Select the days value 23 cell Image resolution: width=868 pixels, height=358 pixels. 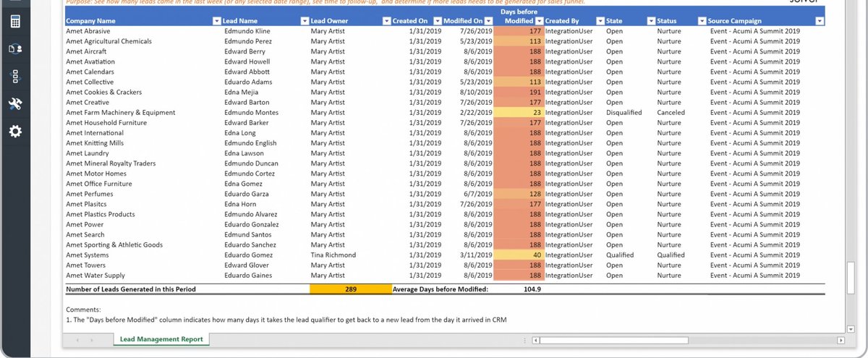pos(519,113)
